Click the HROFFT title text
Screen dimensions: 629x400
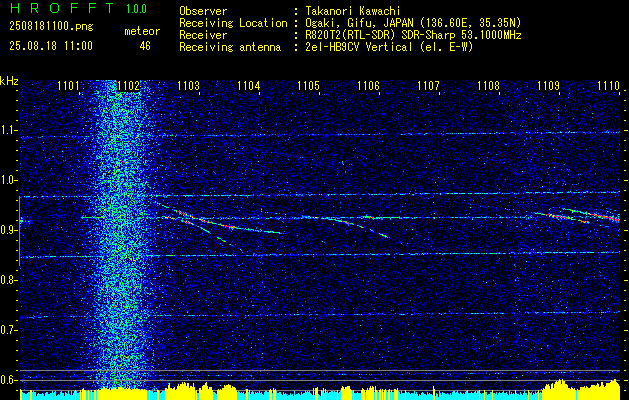(62, 8)
